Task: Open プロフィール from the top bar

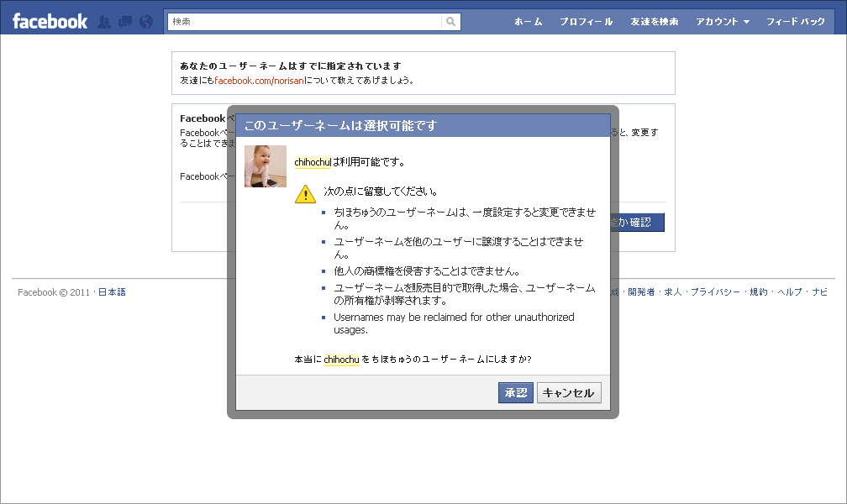Action: coord(587,22)
